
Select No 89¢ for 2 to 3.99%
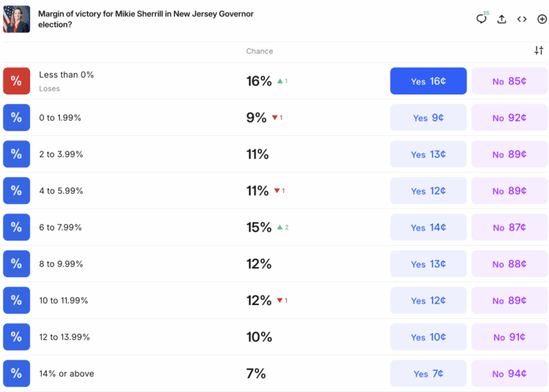tap(509, 154)
